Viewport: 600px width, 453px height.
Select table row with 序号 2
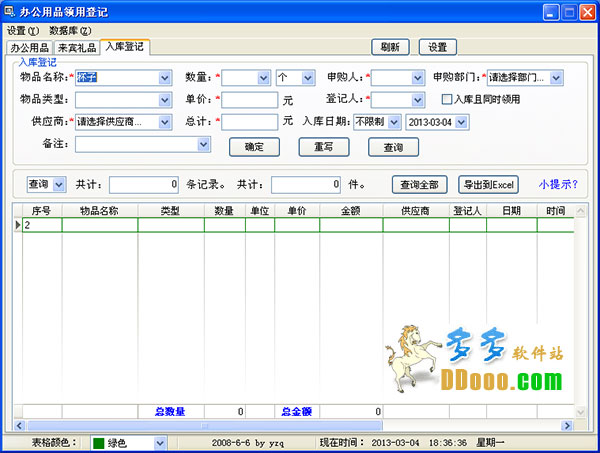tap(298, 225)
